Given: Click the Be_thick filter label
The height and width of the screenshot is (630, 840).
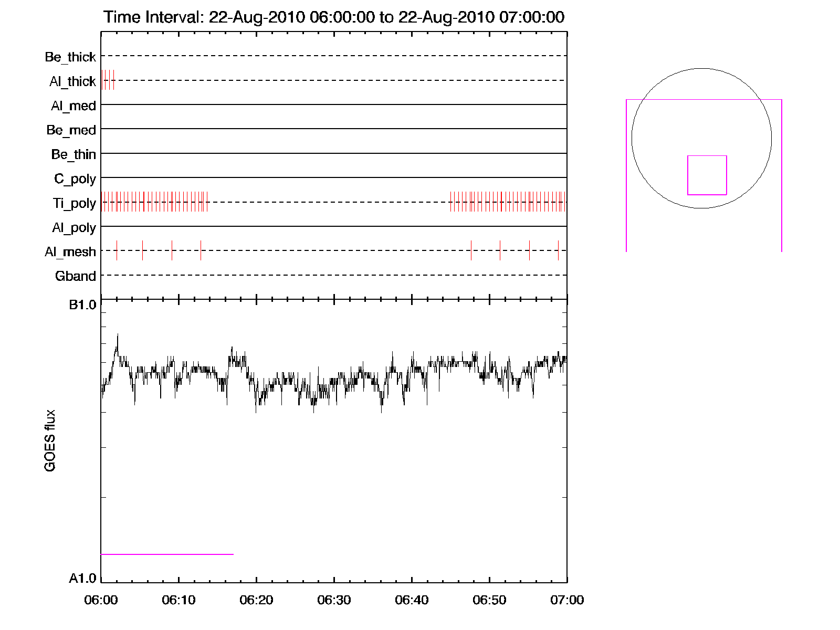Looking at the screenshot, I should pos(70,57).
